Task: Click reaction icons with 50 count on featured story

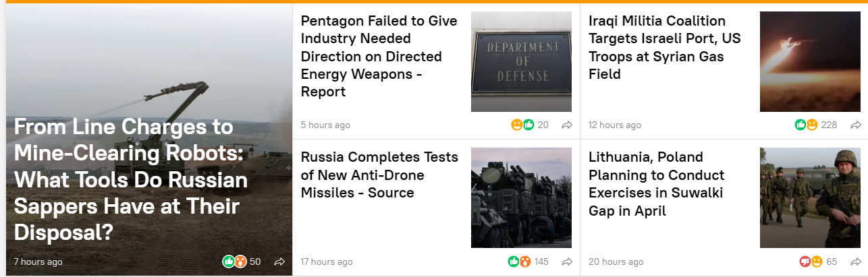Action: pos(234,261)
